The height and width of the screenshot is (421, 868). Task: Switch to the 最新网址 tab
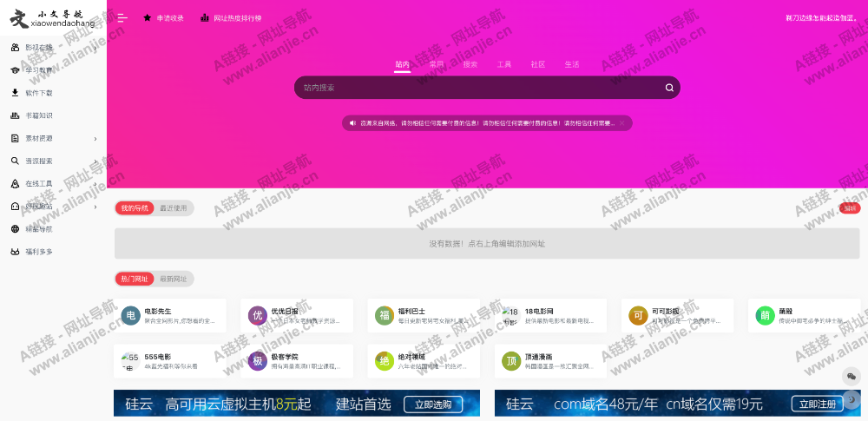[x=174, y=279]
